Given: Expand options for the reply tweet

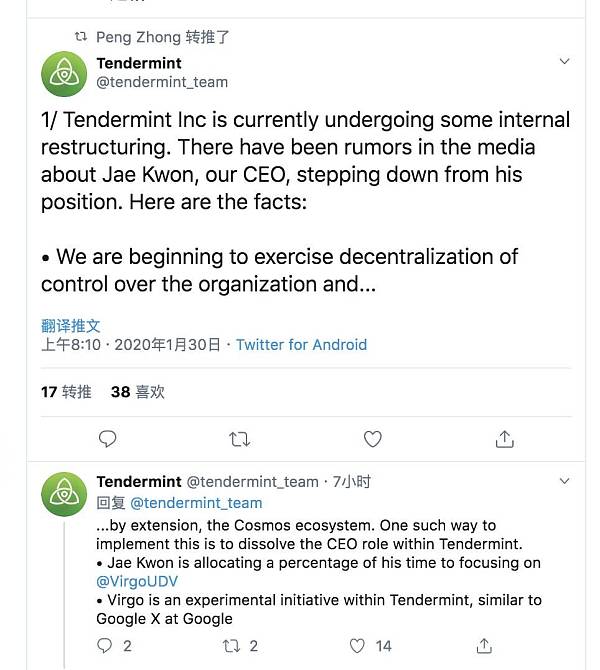Looking at the screenshot, I should pyautogui.click(x=564, y=481).
